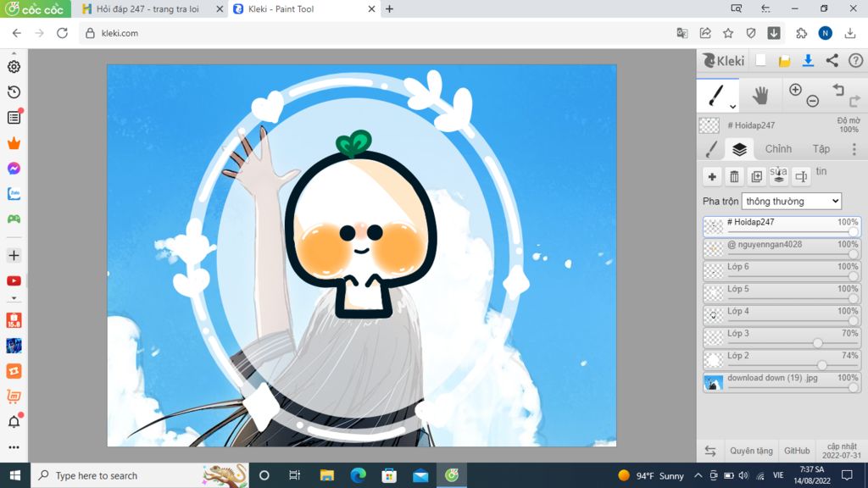Save image with blue download arrow
Image resolution: width=868 pixels, height=488 pixels.
point(808,60)
